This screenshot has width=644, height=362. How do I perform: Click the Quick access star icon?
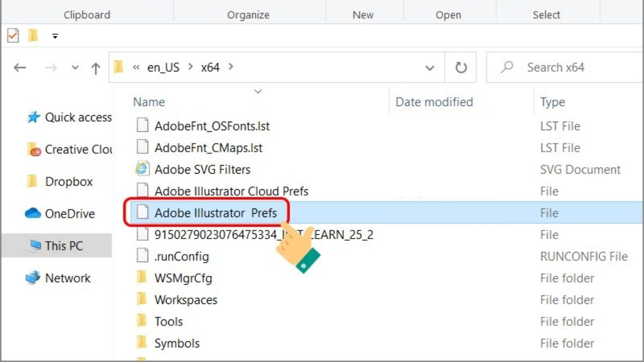[x=34, y=117]
